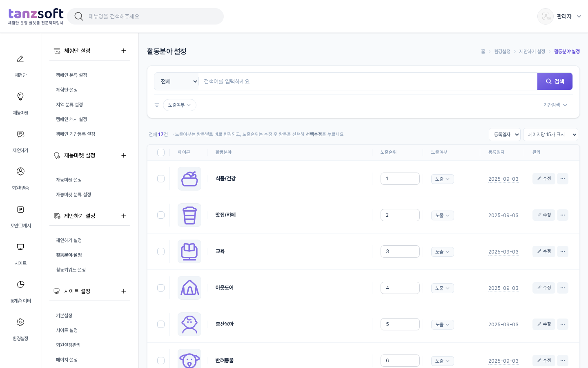Open the 등록일자 sort dropdown
The width and height of the screenshot is (588, 368).
tap(505, 135)
